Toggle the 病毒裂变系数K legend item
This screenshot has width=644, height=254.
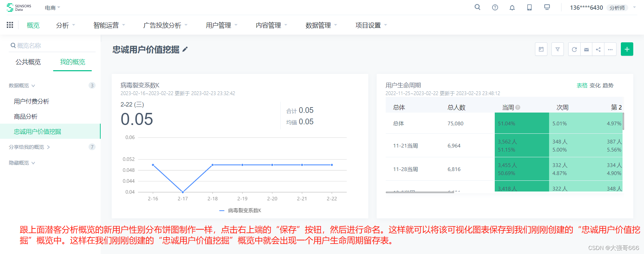click(x=240, y=211)
